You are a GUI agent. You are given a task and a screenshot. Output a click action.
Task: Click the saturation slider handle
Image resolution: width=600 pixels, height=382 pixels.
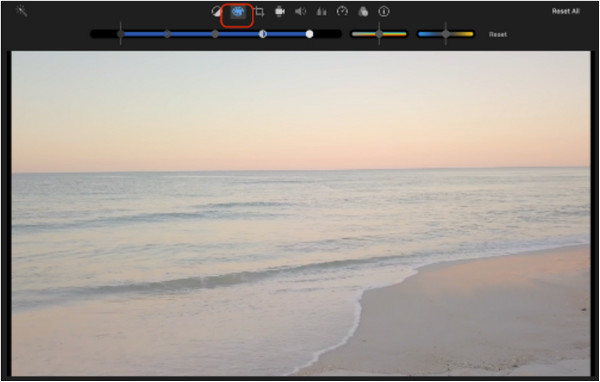click(379, 34)
